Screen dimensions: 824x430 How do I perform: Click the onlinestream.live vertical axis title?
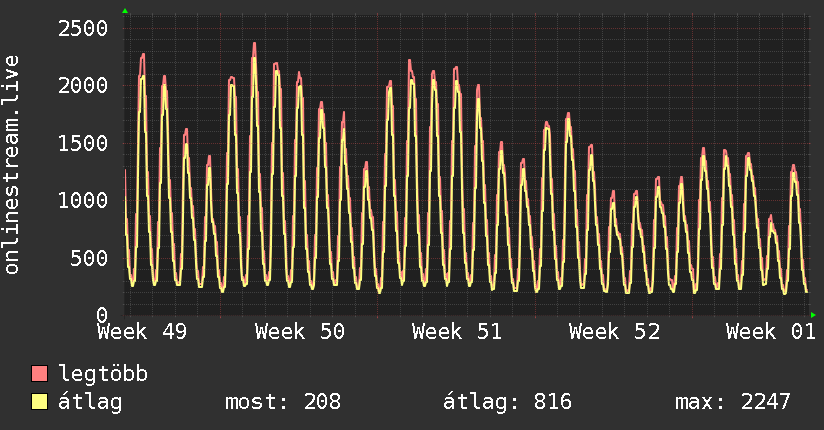tap(11, 165)
